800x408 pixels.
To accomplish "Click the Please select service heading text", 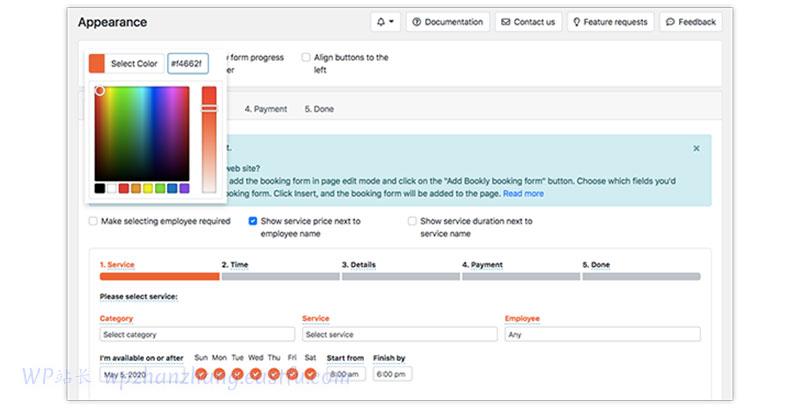I will 139,296.
